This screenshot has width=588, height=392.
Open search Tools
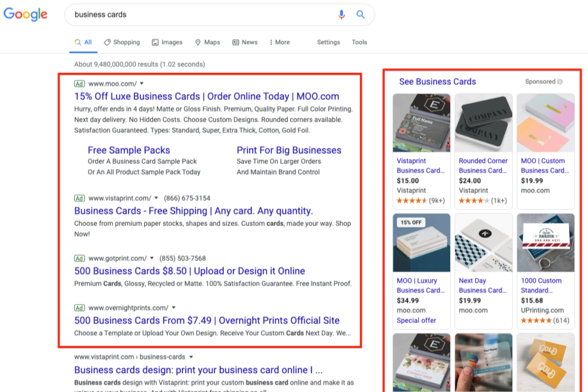point(359,42)
